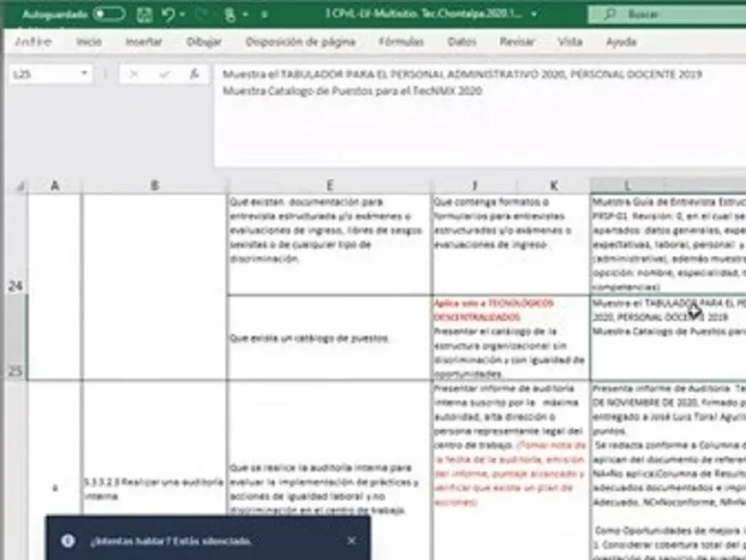This screenshot has height=560, width=746.
Task: Click the '¿Intentas hablar? Estás silenciado' message
Action: (x=171, y=541)
